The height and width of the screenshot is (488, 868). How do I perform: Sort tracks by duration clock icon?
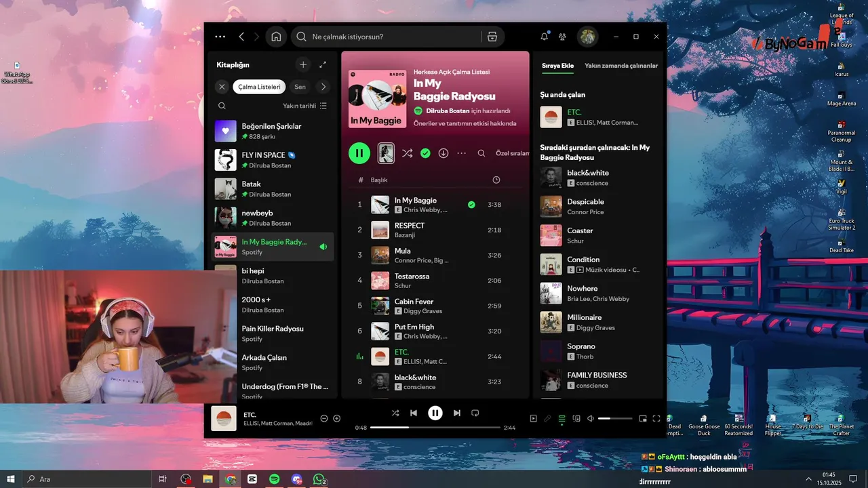(496, 180)
